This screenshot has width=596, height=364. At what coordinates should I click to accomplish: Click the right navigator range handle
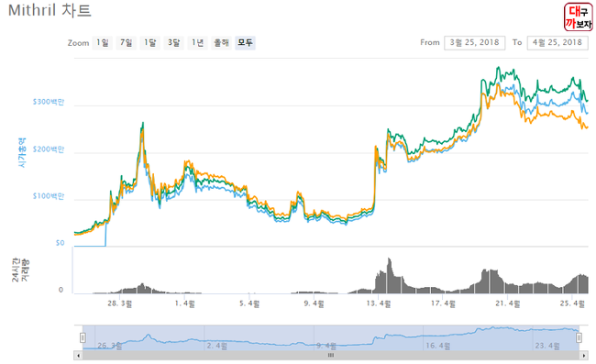(579, 337)
